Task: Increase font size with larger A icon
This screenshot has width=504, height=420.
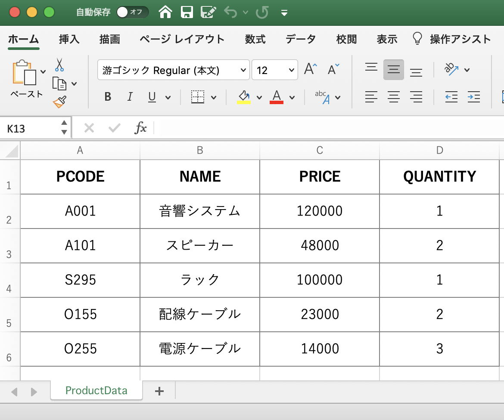Action: [311, 69]
